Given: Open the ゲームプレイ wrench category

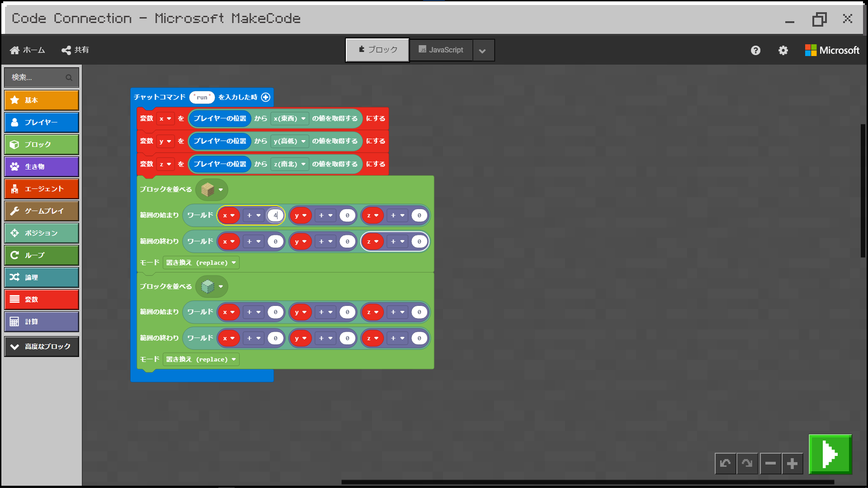Looking at the screenshot, I should click(x=42, y=211).
